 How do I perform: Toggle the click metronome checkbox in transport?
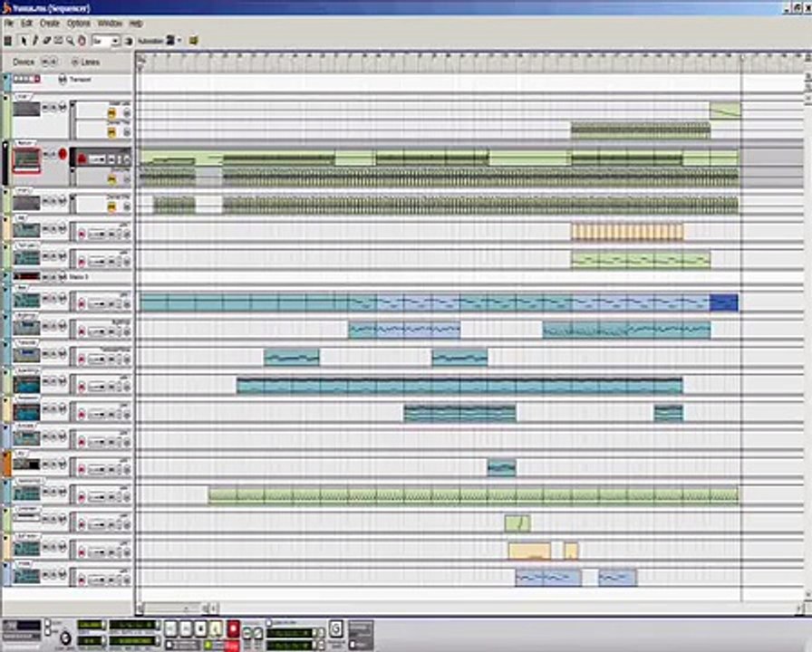click(x=48, y=622)
